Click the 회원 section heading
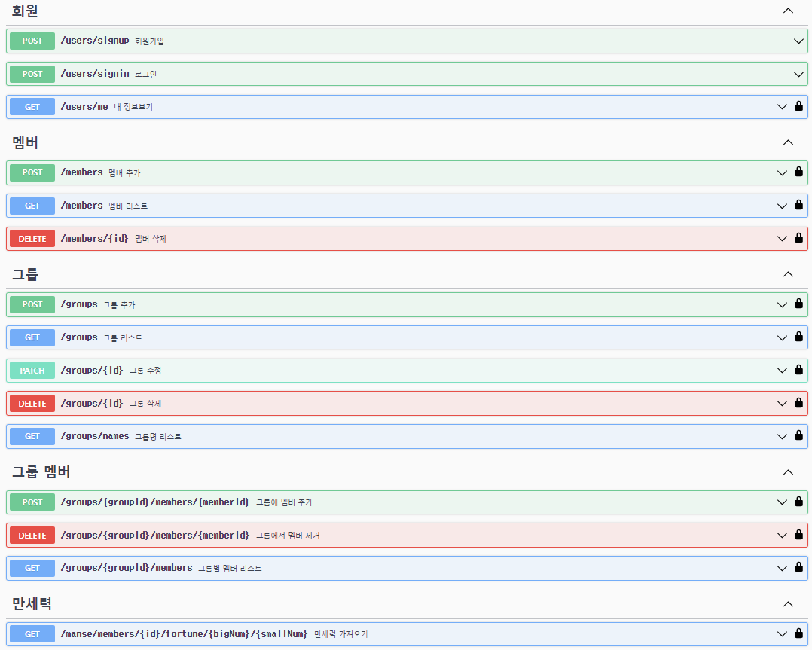Image resolution: width=812 pixels, height=650 pixels. click(25, 11)
